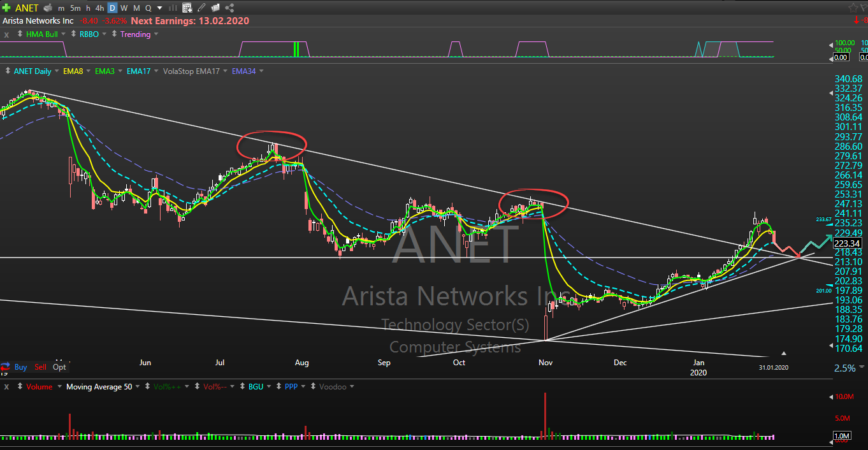Click the 223.34 current price marker
Image resolution: width=868 pixels, height=450 pixels.
pyautogui.click(x=847, y=243)
